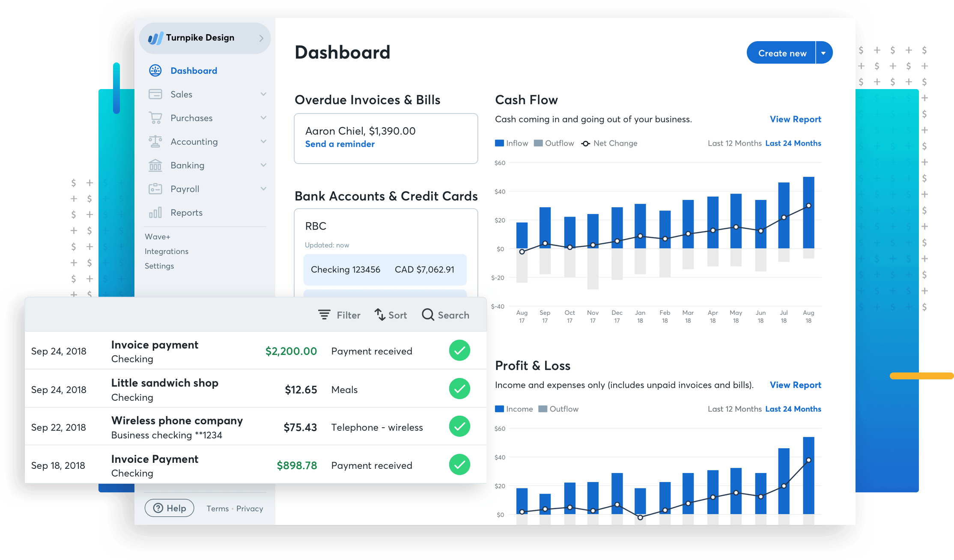Click the Purchases shopping cart icon

pos(155,118)
